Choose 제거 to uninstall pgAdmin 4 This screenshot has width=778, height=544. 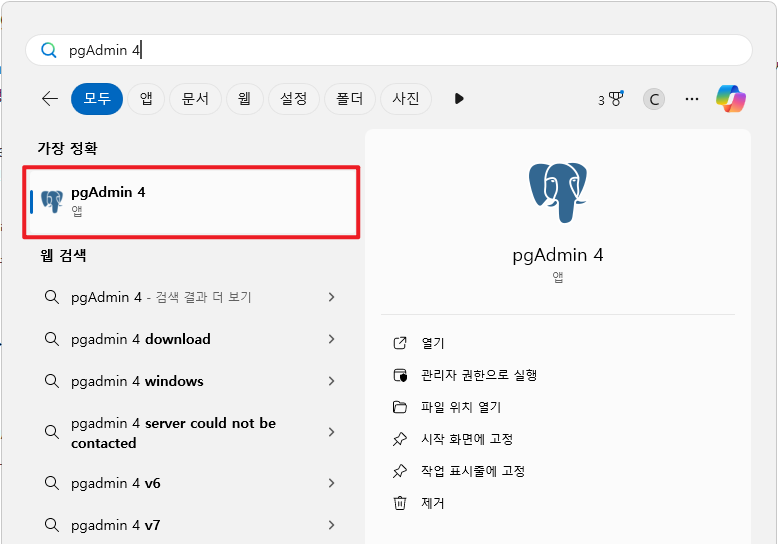tap(433, 503)
